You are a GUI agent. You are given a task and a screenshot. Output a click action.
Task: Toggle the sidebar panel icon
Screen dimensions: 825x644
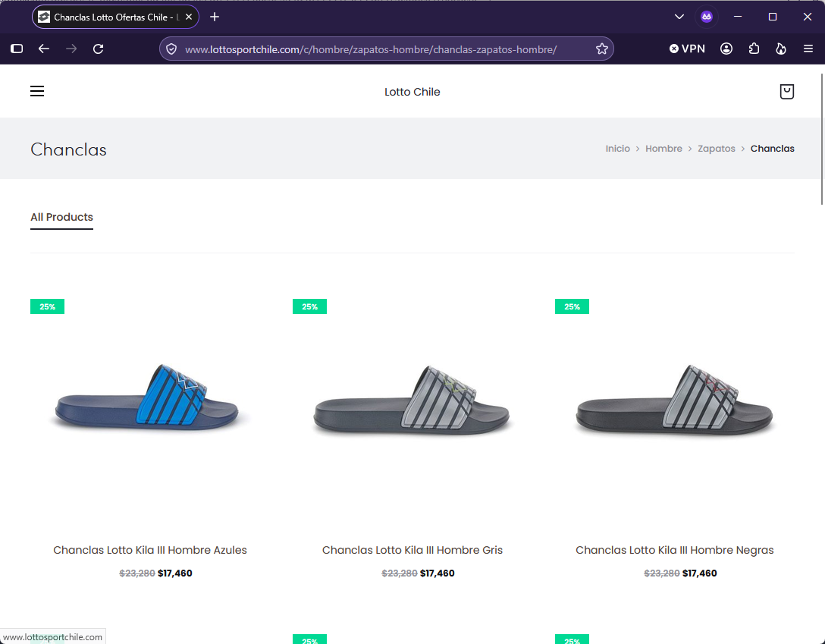[x=17, y=49]
